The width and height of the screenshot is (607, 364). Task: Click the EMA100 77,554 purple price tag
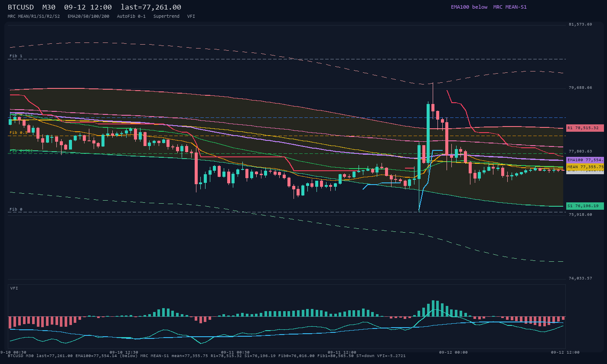tap(585, 160)
